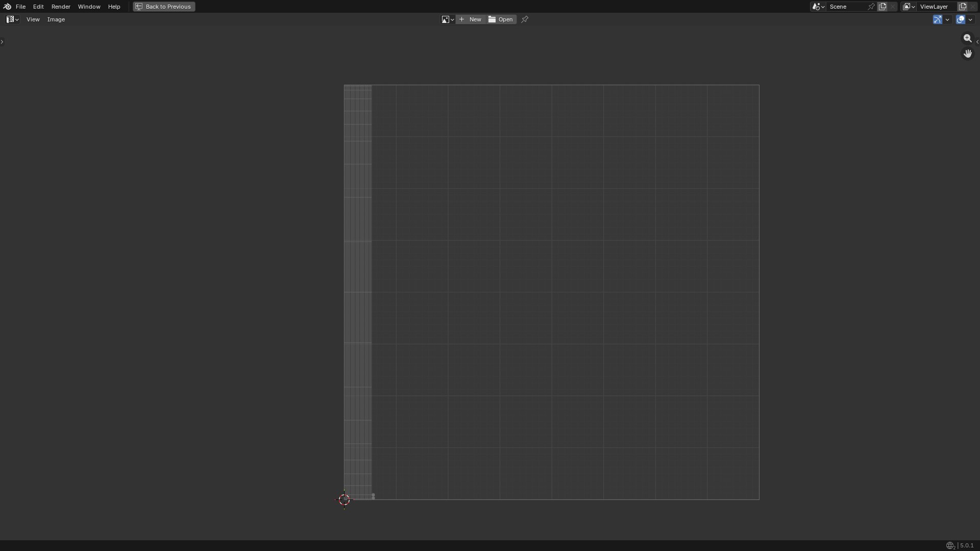Open the view layer browse dropdown
Image resolution: width=980 pixels, height=551 pixels.
(x=909, y=7)
